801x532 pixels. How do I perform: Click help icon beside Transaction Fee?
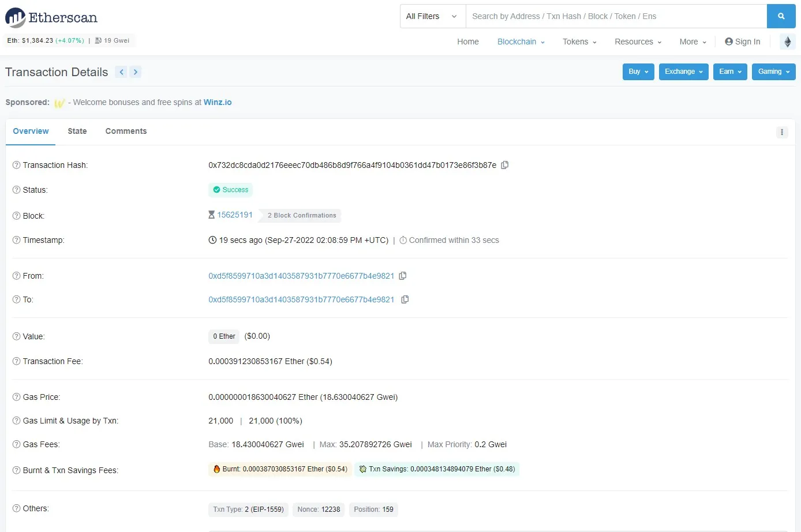[x=16, y=361]
